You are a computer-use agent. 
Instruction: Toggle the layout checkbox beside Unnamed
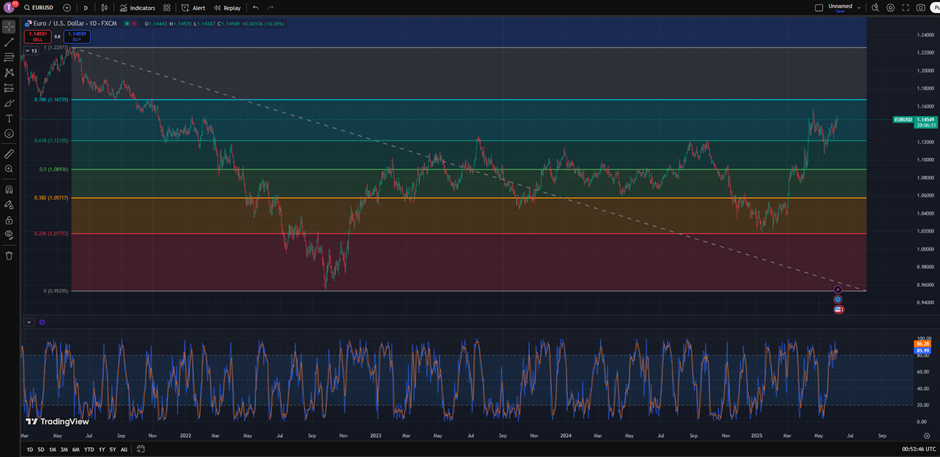[819, 7]
